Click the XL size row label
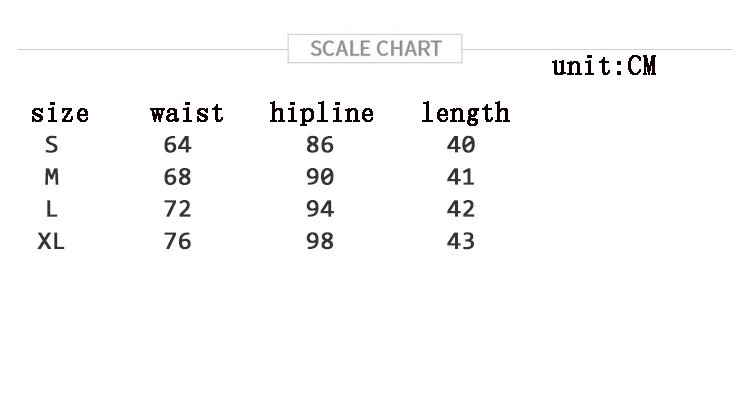750x394 pixels. point(51,241)
